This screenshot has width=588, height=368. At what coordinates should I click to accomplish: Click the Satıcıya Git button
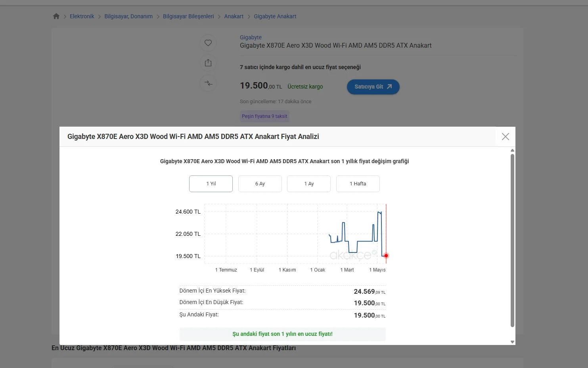click(x=373, y=87)
